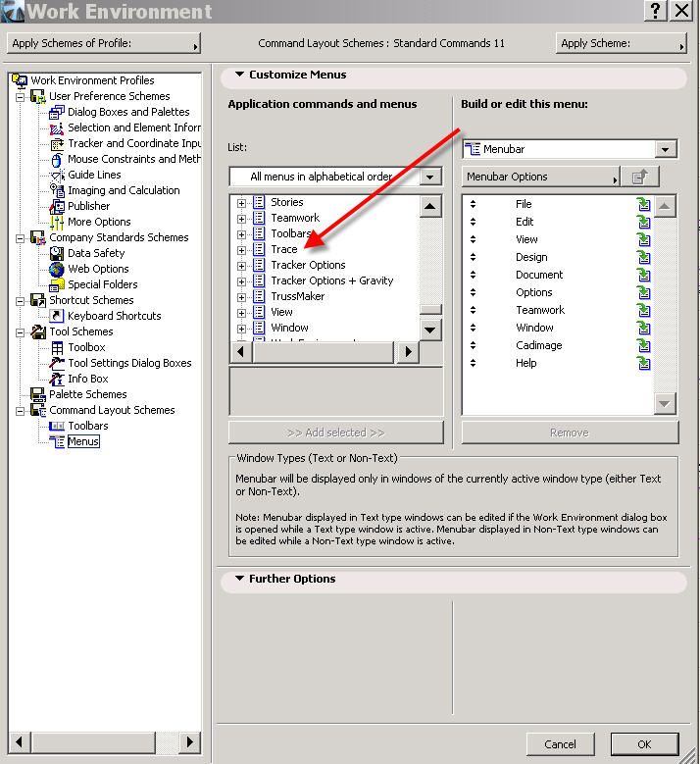
Task: Click the Cancel button
Action: coord(560,744)
